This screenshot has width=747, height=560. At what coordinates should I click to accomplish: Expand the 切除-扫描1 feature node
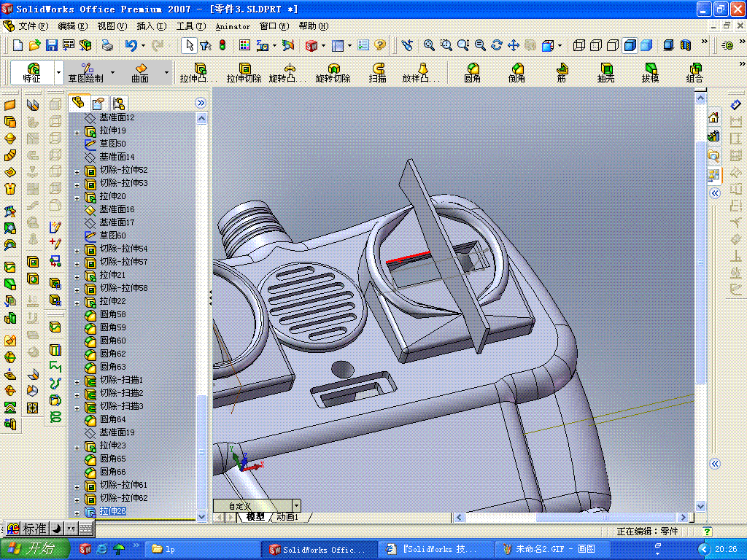coord(77,382)
